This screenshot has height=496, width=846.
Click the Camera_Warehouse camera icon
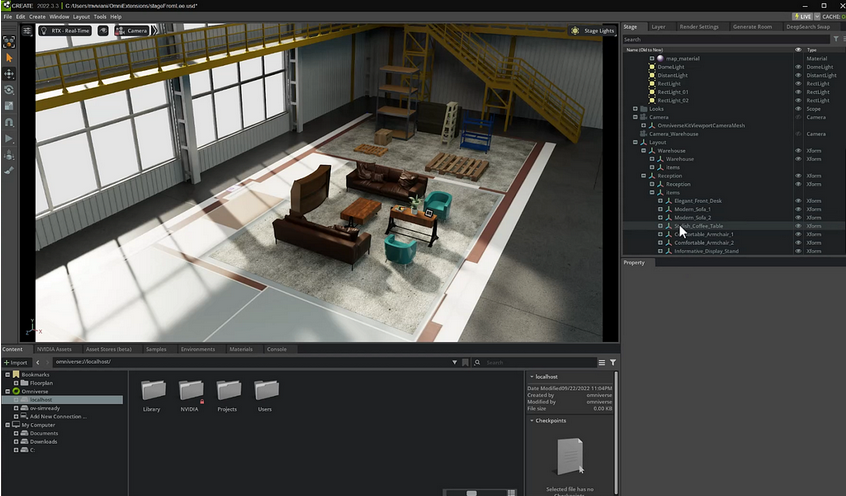pos(643,134)
